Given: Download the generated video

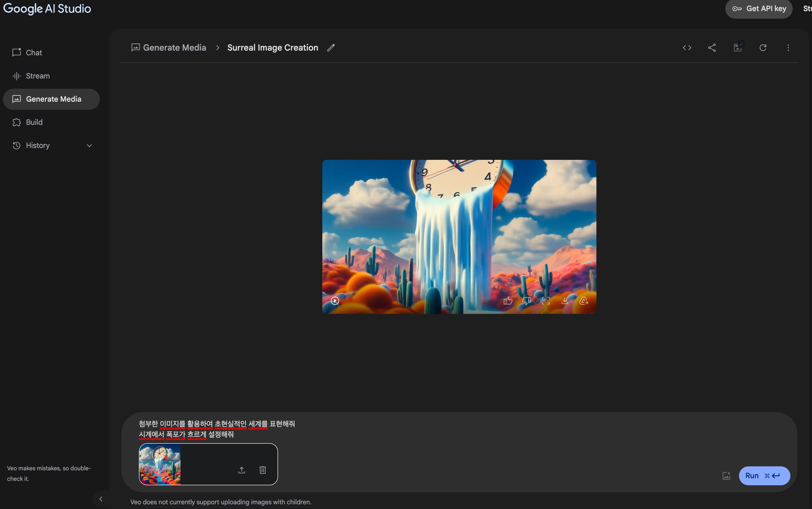Looking at the screenshot, I should [x=565, y=301].
